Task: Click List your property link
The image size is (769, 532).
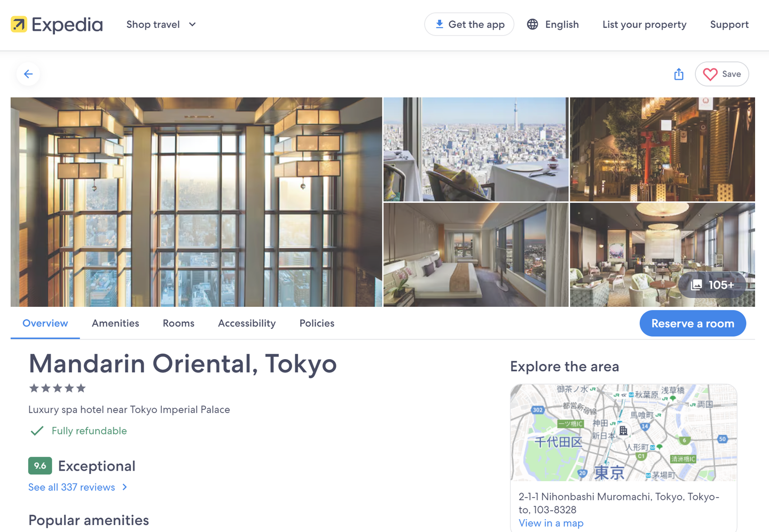Action: click(644, 25)
